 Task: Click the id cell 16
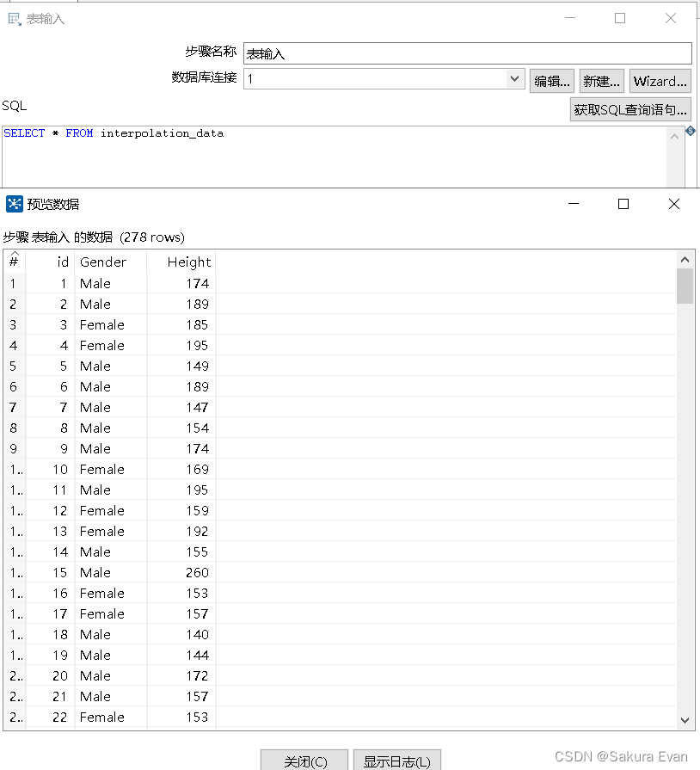(50, 594)
